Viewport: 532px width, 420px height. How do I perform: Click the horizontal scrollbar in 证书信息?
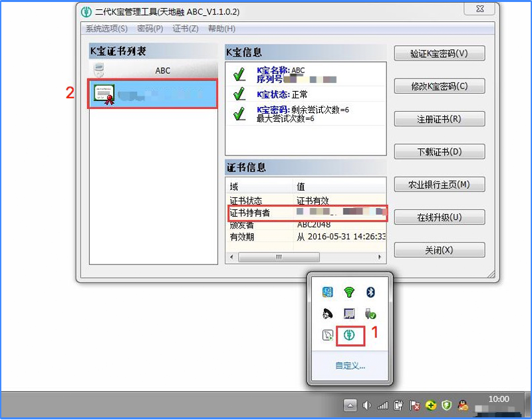click(x=279, y=257)
